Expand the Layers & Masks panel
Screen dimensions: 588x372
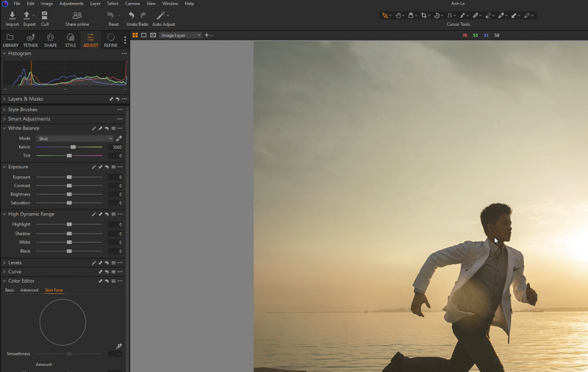[4, 99]
